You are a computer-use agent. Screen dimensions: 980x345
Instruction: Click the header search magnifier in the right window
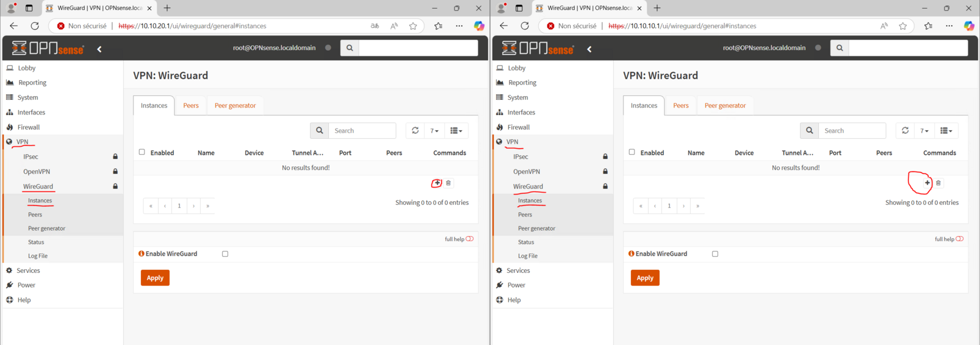(839, 48)
